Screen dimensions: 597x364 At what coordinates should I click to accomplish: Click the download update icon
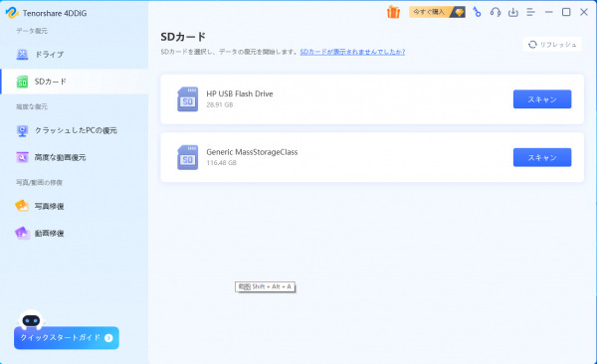pyautogui.click(x=513, y=12)
